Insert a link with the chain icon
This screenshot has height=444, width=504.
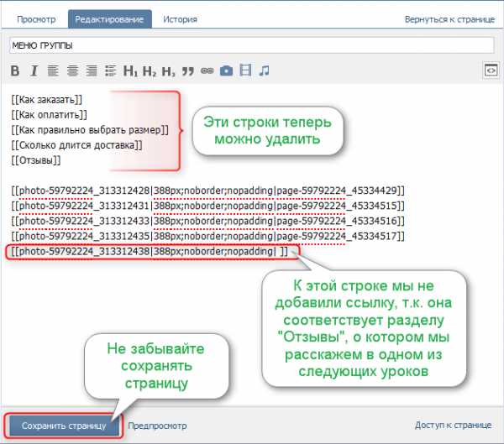207,71
